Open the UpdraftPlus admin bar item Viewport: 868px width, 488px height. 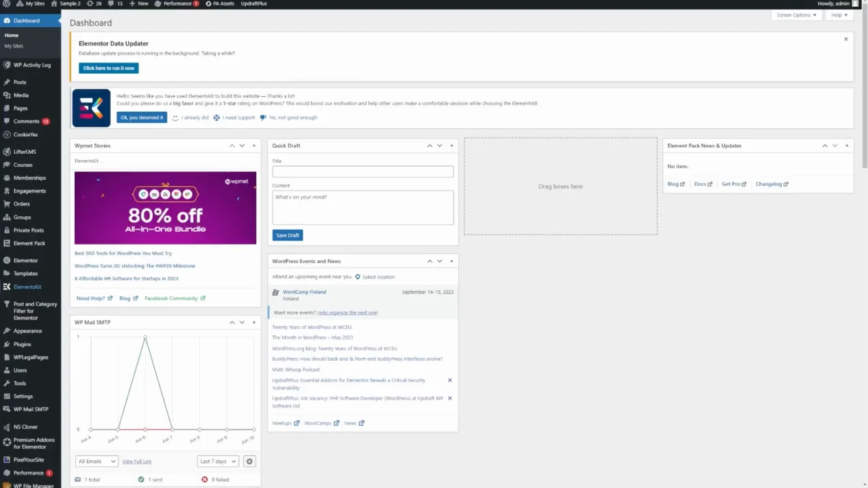[254, 3]
